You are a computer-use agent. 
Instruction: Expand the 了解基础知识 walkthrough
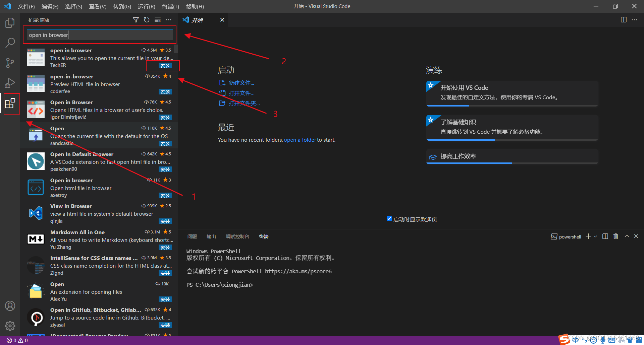(512, 127)
